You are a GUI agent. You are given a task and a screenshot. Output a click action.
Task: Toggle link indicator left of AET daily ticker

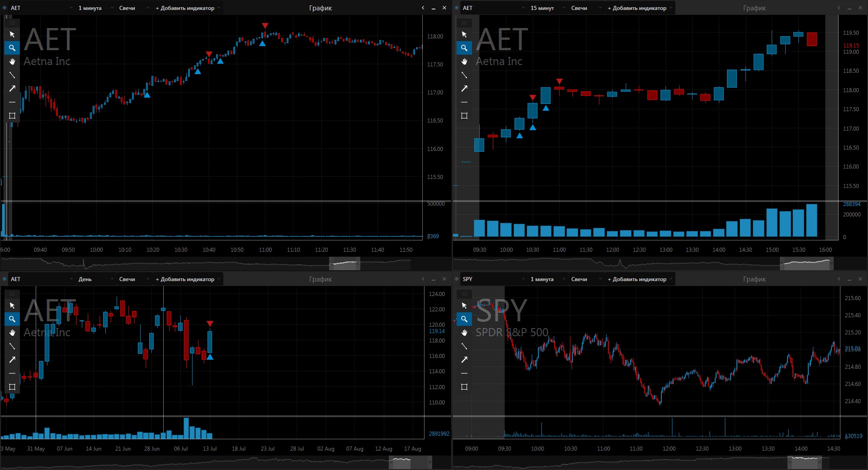coord(5,279)
